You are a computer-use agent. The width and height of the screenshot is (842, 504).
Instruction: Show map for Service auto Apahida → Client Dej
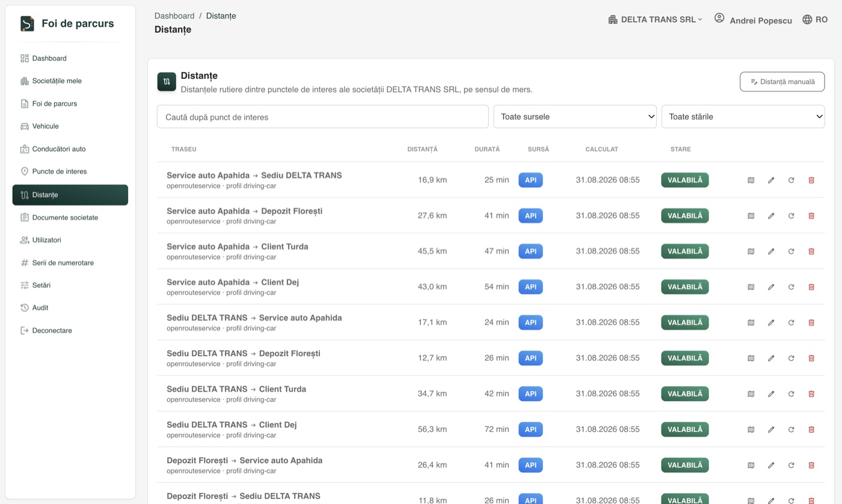pos(751,287)
